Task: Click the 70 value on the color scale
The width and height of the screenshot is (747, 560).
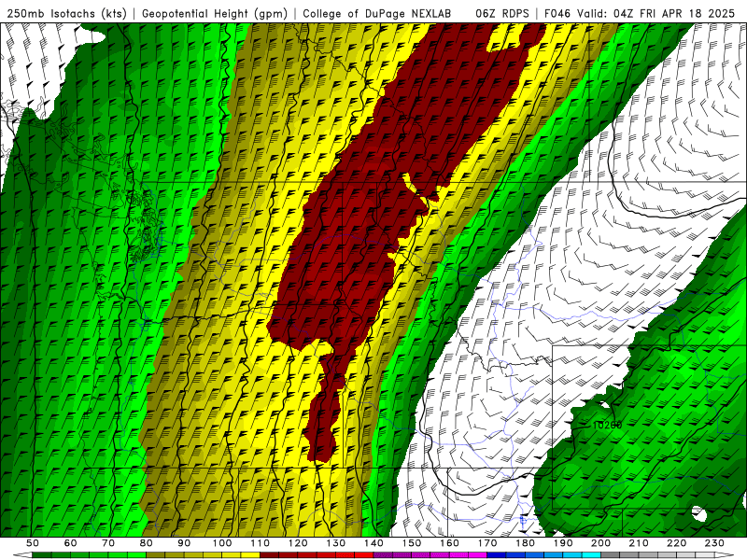Action: [x=108, y=543]
